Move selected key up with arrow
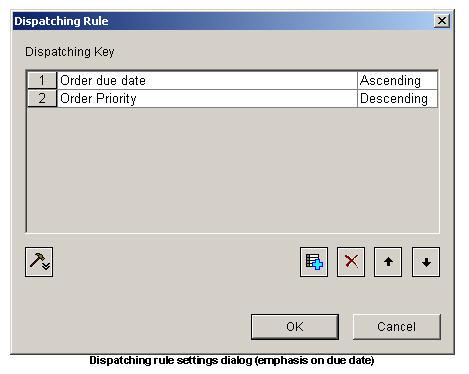 click(x=388, y=262)
